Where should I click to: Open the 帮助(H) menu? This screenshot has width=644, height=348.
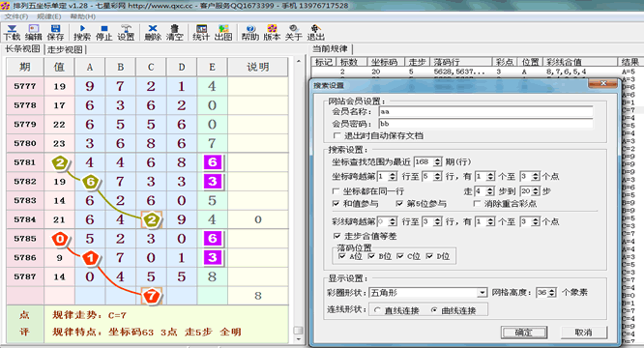tap(82, 16)
